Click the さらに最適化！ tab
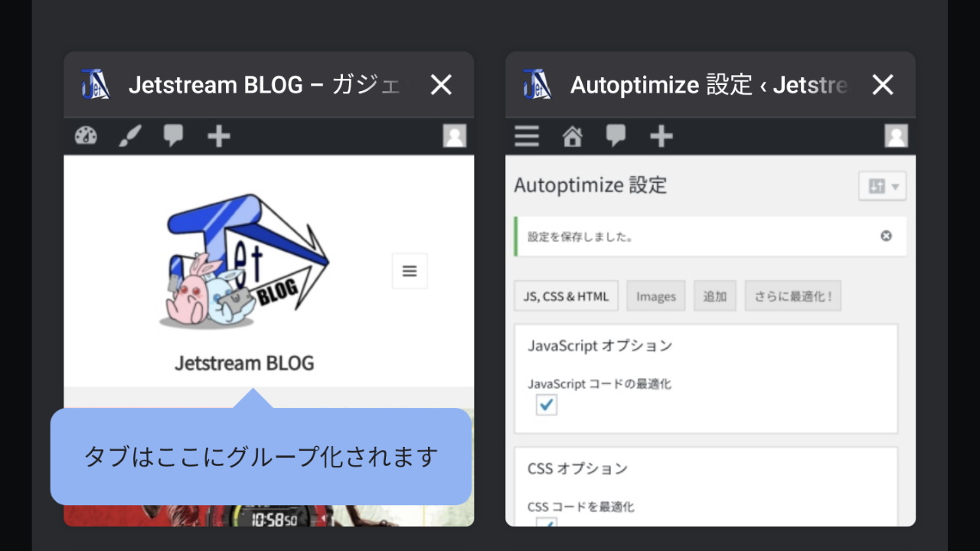The width and height of the screenshot is (980, 551). pyautogui.click(x=792, y=296)
